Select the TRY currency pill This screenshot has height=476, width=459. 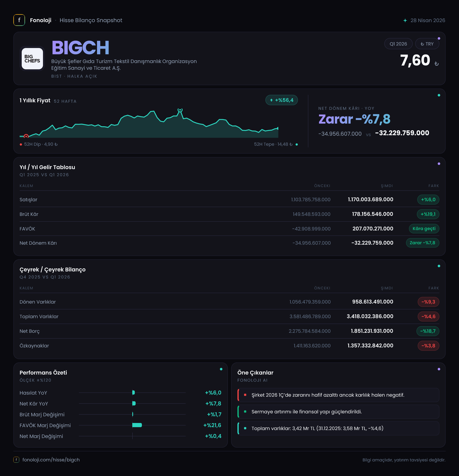[x=427, y=44]
